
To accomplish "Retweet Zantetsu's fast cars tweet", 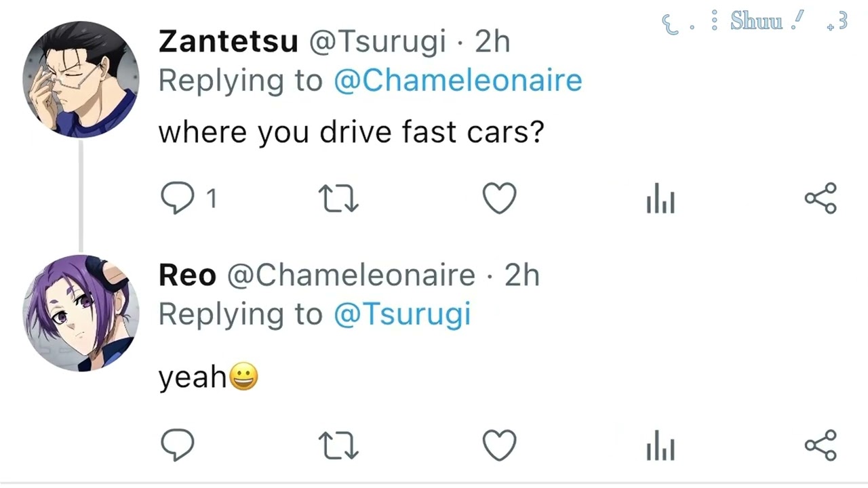I will 338,199.
